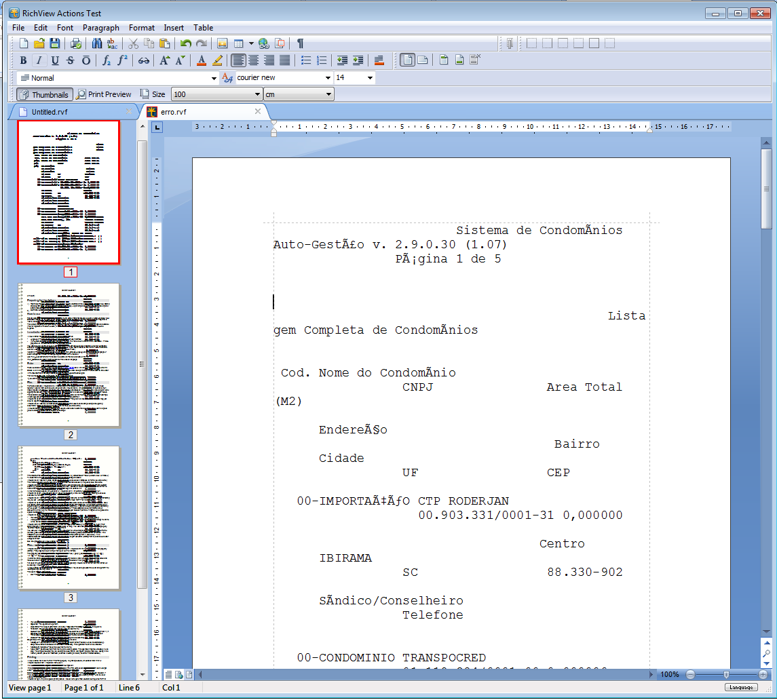Select the page 2 thumbnail
Viewport: 777px width, 700px height.
point(69,355)
